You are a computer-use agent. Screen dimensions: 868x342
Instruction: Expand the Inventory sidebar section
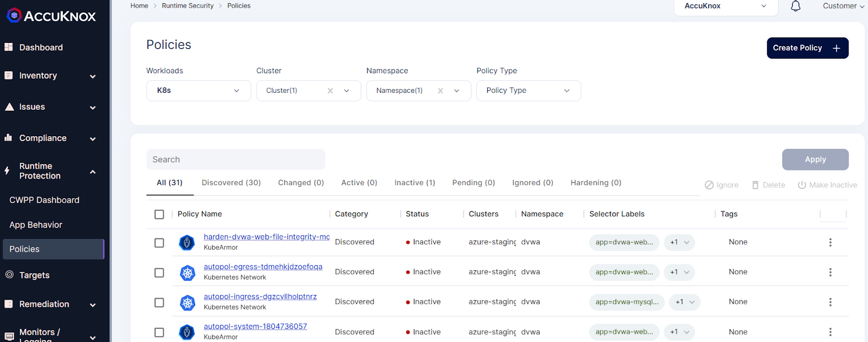[93, 77]
